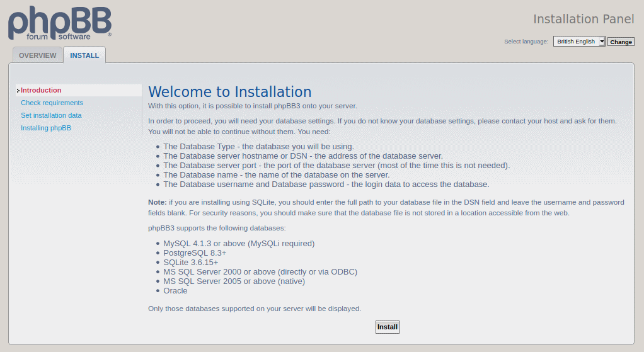Click the arrow marker beside Introduction
Image resolution: width=644 pixels, height=352 pixels.
click(18, 90)
